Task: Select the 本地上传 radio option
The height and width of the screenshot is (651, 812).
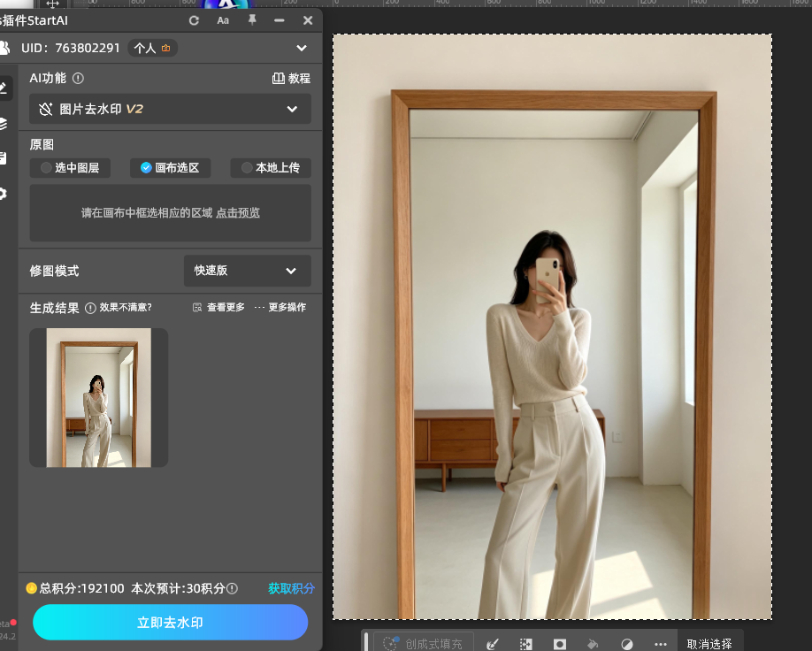Action: [x=271, y=168]
